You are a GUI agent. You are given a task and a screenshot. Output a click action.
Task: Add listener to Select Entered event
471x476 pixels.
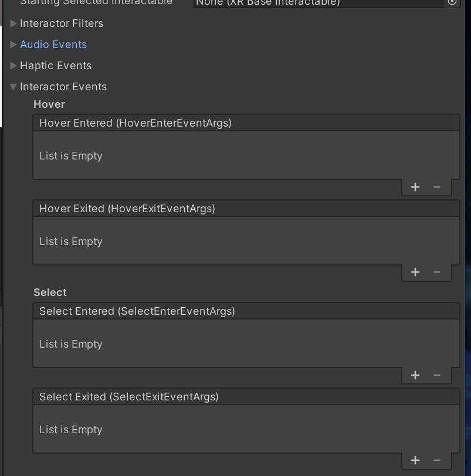(x=415, y=375)
